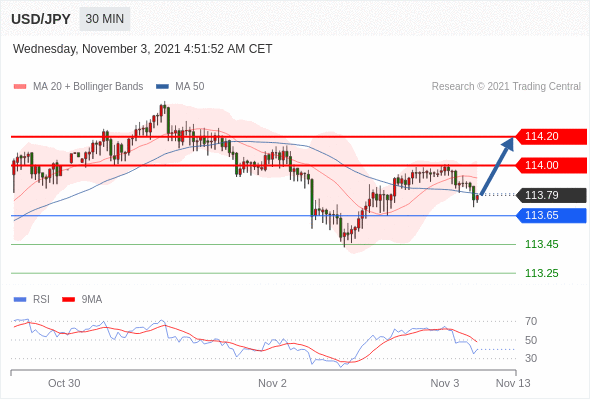Click the 'Nov 13' time axis label
The image size is (590, 400).
tap(513, 383)
